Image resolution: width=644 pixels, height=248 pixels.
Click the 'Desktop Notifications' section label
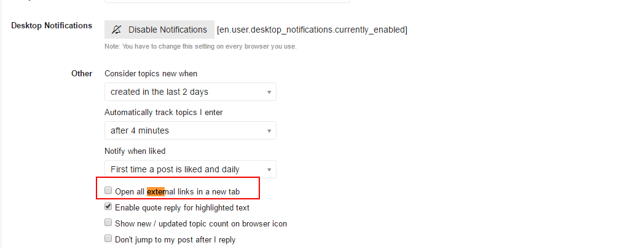[x=52, y=25]
